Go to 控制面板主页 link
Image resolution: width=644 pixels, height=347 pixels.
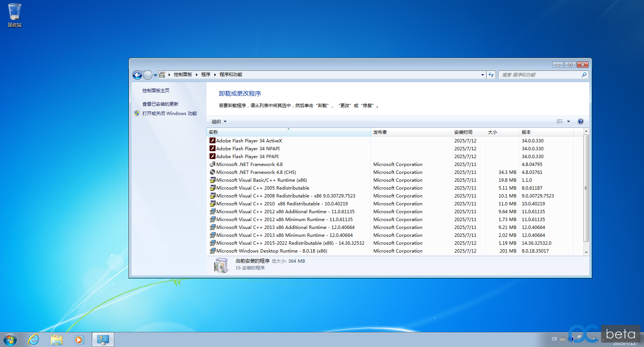click(x=156, y=91)
